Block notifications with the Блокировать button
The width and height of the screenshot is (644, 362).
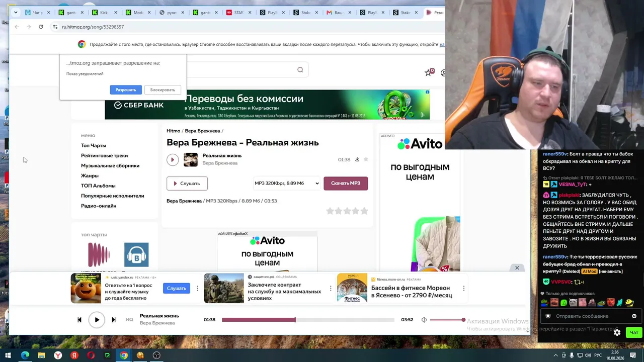pyautogui.click(x=163, y=89)
